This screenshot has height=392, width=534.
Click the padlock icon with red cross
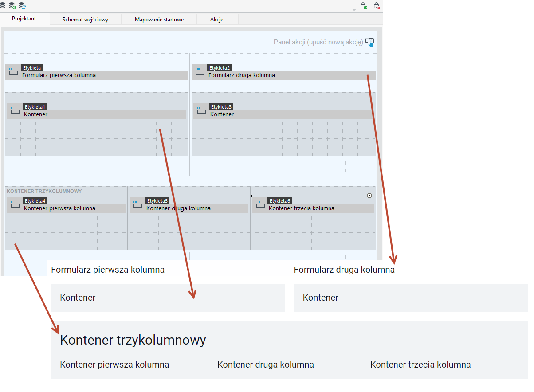[377, 6]
